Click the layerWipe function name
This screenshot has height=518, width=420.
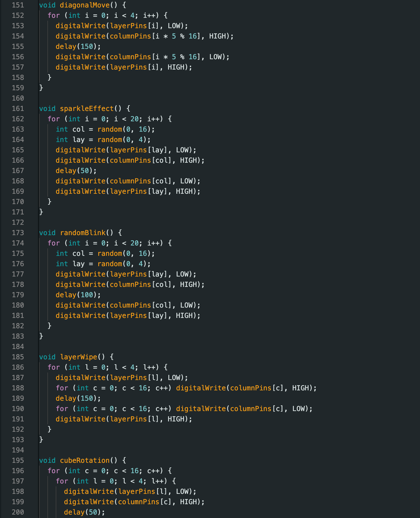(79, 357)
